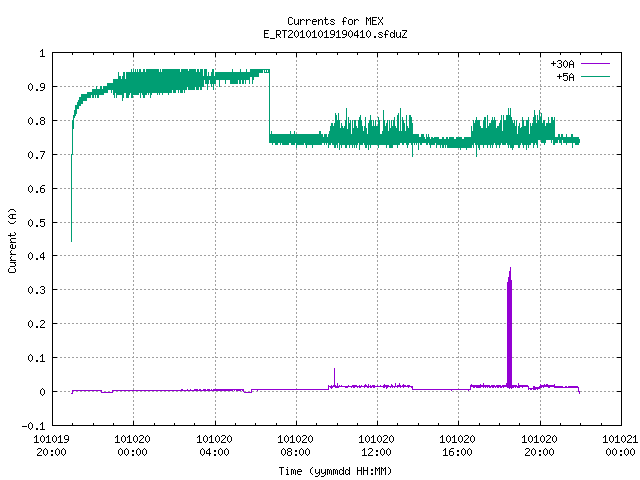640x480 pixels.
Task: Click the tall purple +30A current spike
Action: [x=509, y=327]
